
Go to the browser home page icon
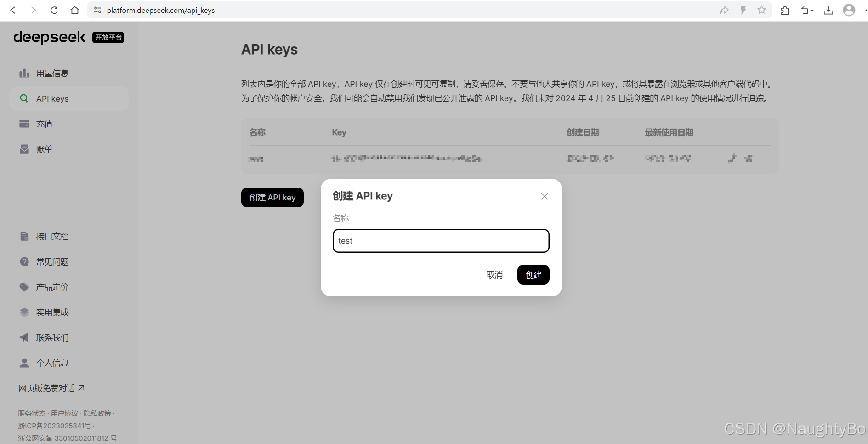74,10
